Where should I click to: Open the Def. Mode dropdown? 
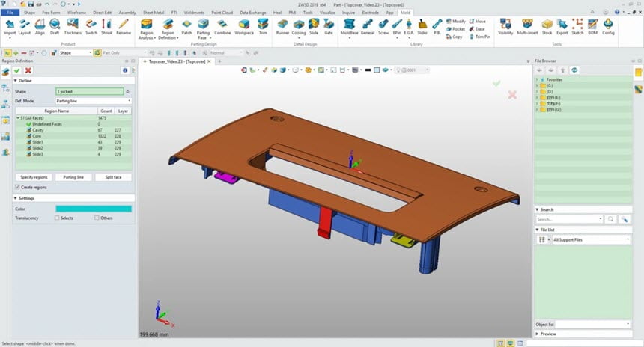click(x=94, y=101)
